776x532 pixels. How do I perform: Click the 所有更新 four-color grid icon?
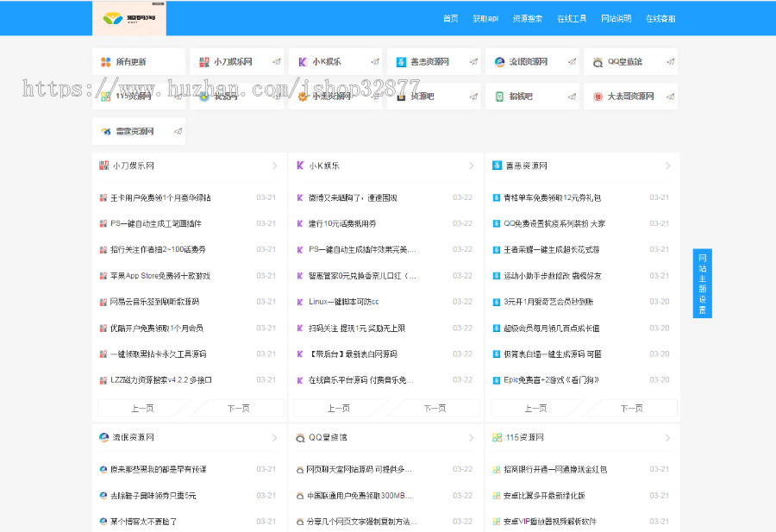pos(106,62)
